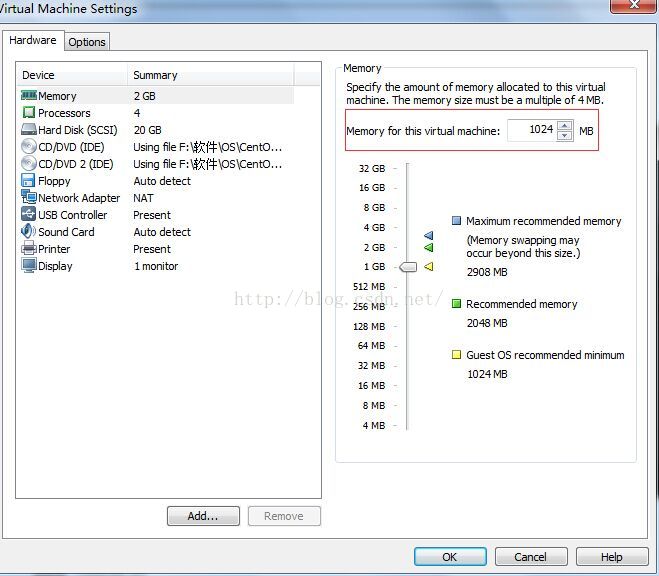Viewport: 659px width, 576px height.
Task: Select the Hard Disk (SCSI) icon
Action: pyautogui.click(x=29, y=130)
